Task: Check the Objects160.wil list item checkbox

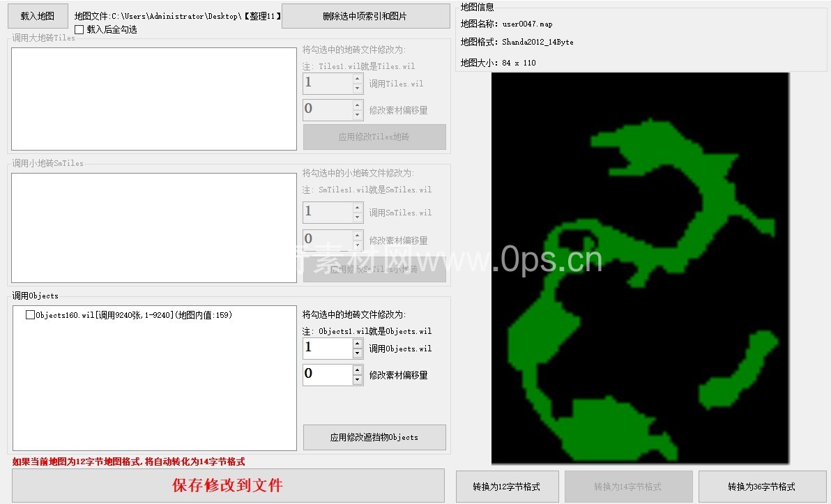Action: click(x=30, y=315)
